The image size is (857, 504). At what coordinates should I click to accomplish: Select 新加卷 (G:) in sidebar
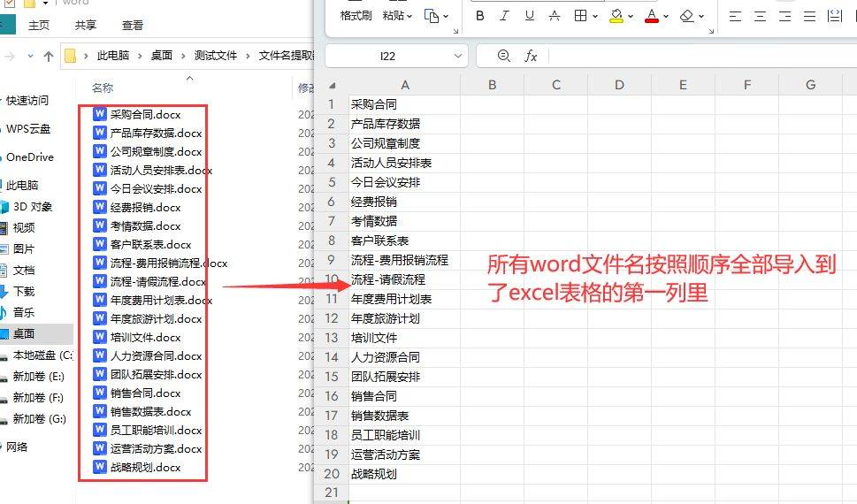click(39, 419)
